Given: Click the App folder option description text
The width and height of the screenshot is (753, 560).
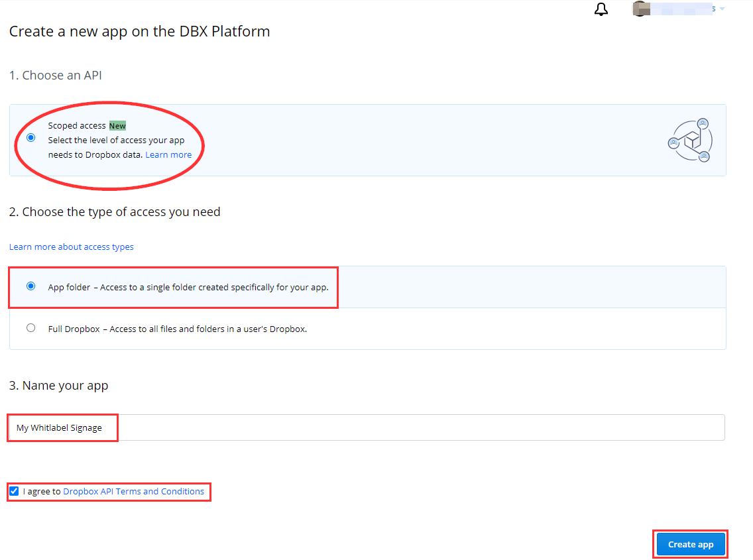Looking at the screenshot, I should pyautogui.click(x=188, y=288).
